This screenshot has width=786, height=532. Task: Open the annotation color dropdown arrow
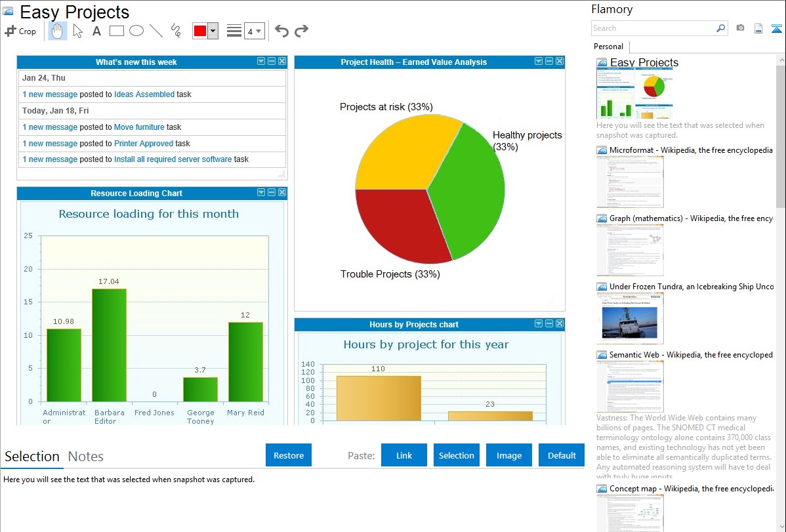tap(213, 31)
